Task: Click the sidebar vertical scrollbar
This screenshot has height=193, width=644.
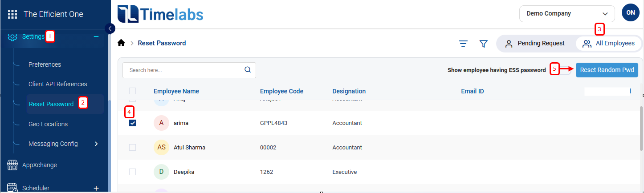Action: point(110,147)
